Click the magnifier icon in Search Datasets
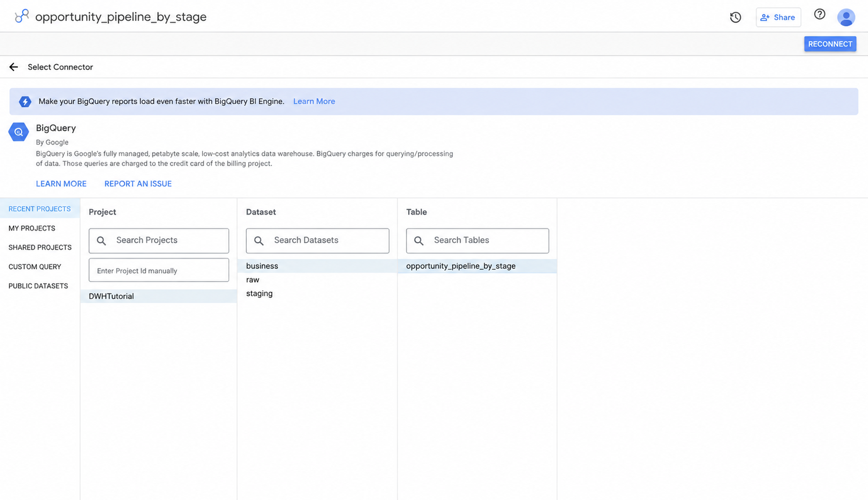868x500 pixels. tap(259, 241)
